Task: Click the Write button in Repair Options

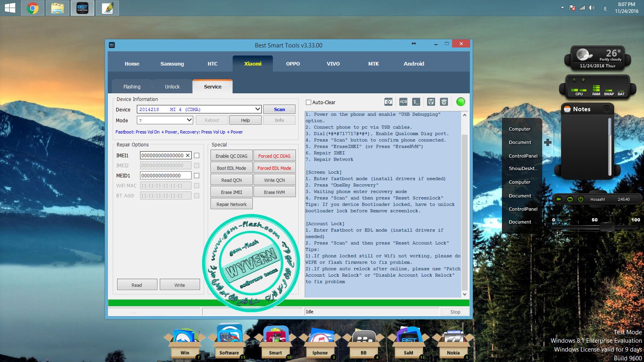Action: [180, 285]
